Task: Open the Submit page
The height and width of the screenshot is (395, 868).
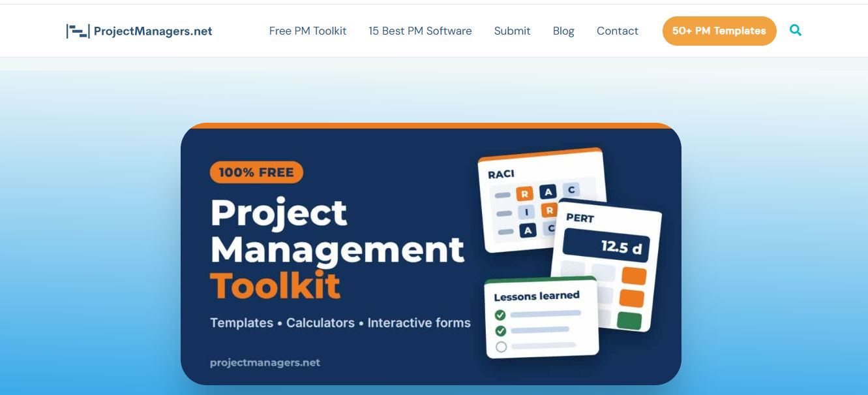Action: click(x=512, y=31)
